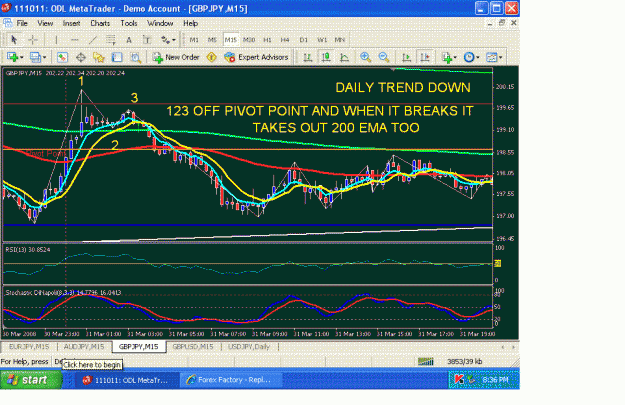The width and height of the screenshot is (625, 405).
Task: Toggle chart auto scroll
Action: pos(406,57)
